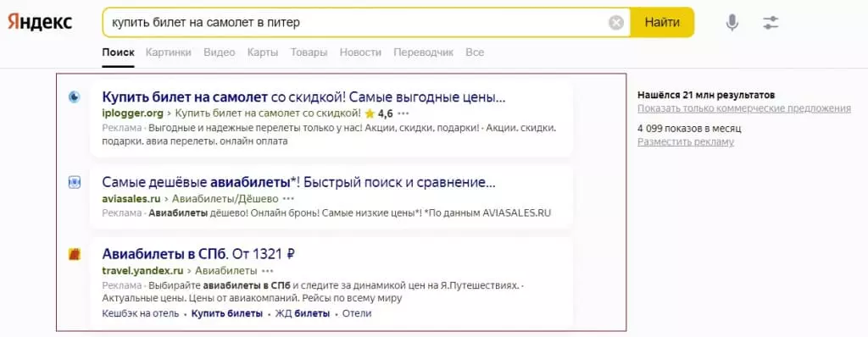Open the Купить билеты sitelink

227,314
